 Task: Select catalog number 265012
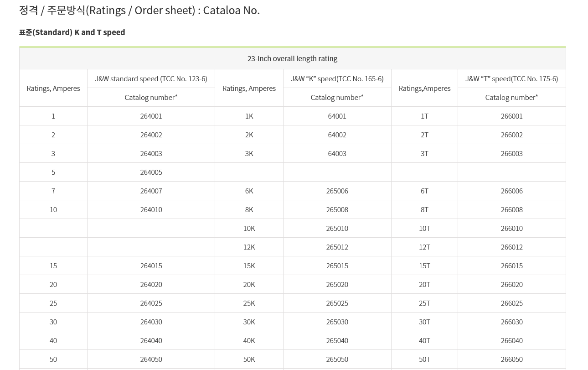pos(337,247)
